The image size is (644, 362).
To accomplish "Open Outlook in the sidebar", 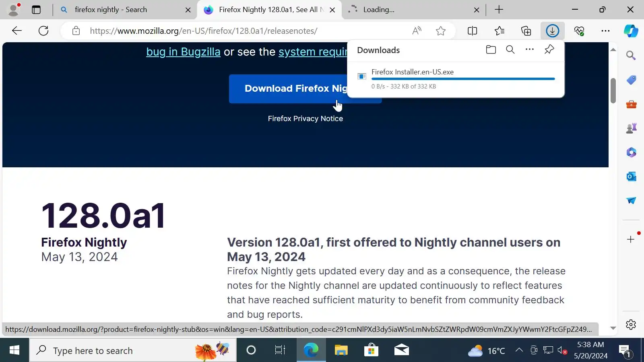I will (x=631, y=177).
